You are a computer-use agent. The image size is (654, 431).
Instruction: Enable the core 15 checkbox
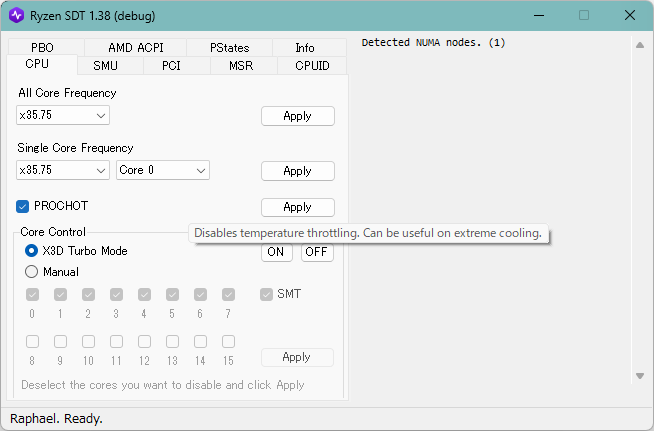coord(228,342)
